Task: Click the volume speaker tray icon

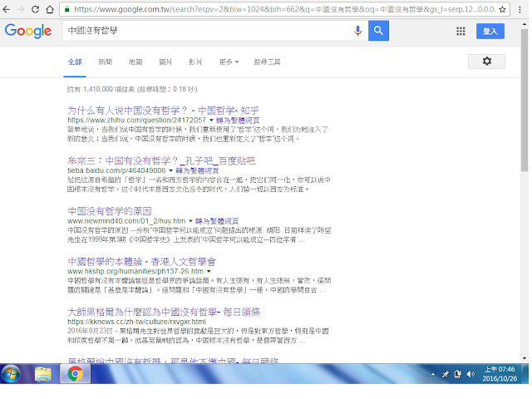Action: click(470, 374)
